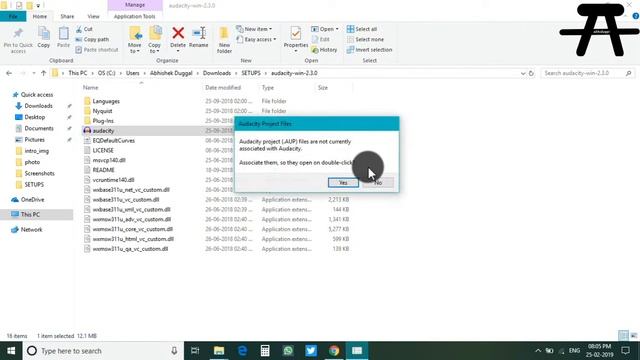Open the ribbon Open dropdown

[325, 29]
